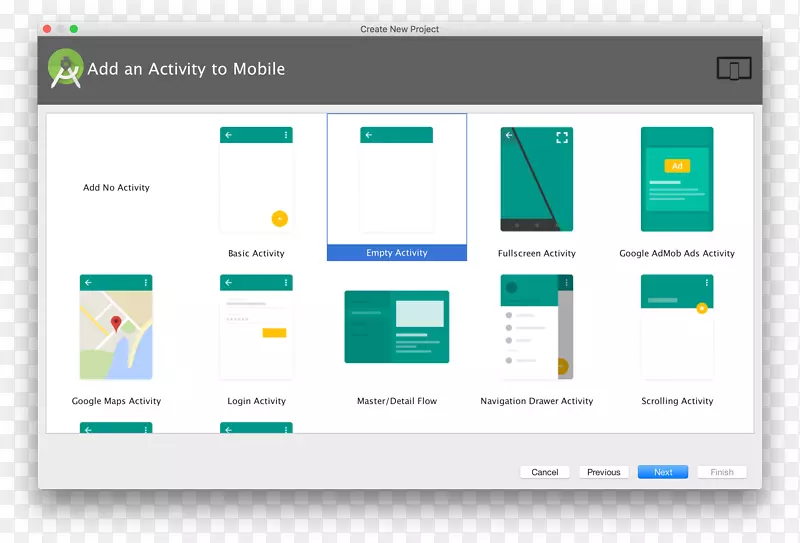Select the Fullscreen Activity template
Screen dimensions: 800x543
(536, 180)
